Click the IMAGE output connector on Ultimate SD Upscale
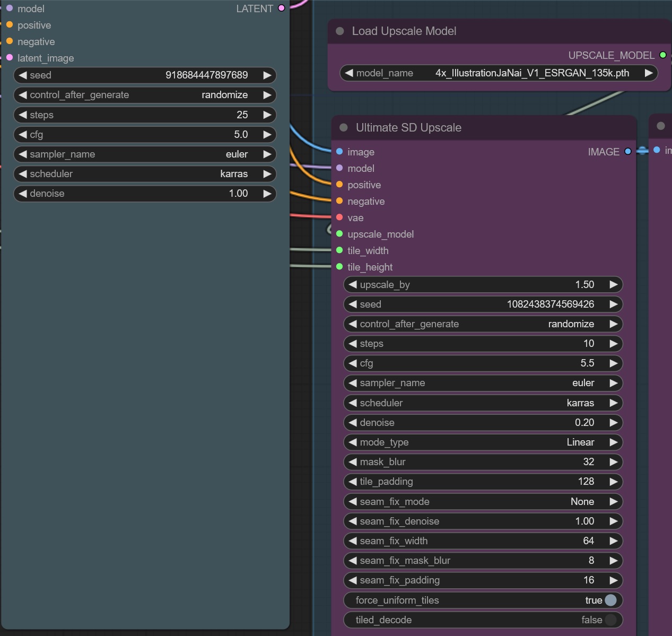672x636 pixels. 628,151
